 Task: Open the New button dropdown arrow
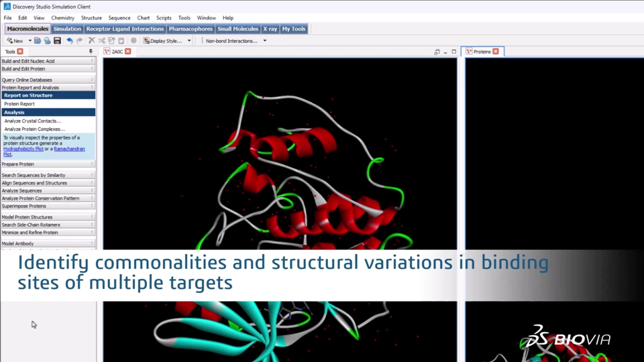pyautogui.click(x=30, y=41)
